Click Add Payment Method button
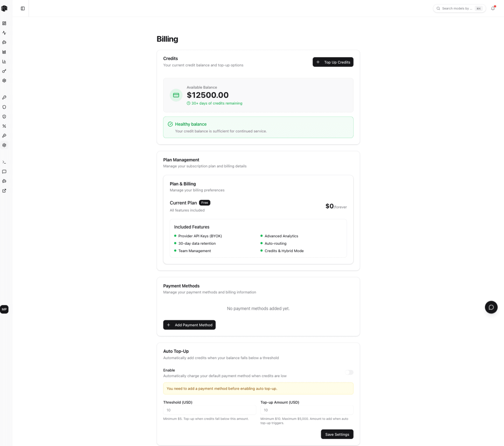This screenshot has width=504, height=446. 189,325
